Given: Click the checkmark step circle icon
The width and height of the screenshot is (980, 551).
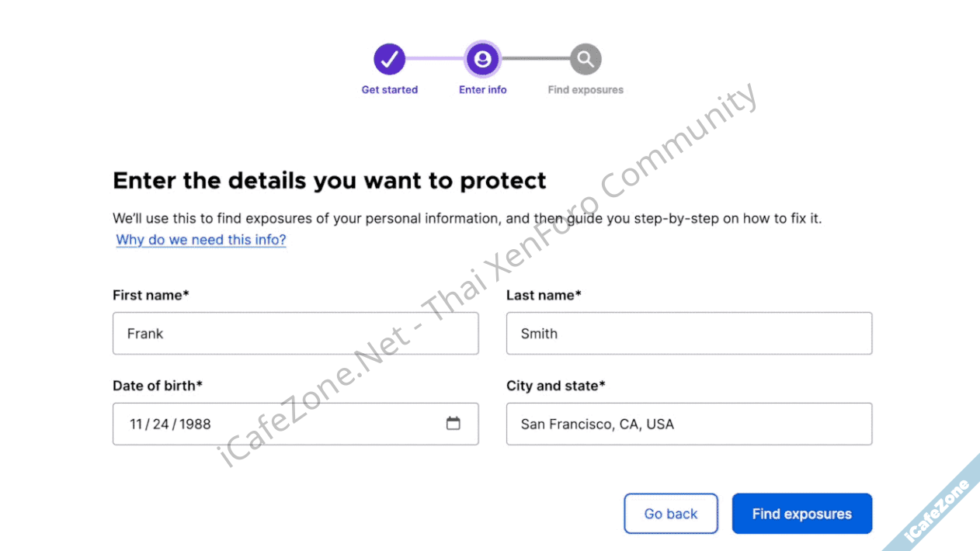Looking at the screenshot, I should 390,59.
